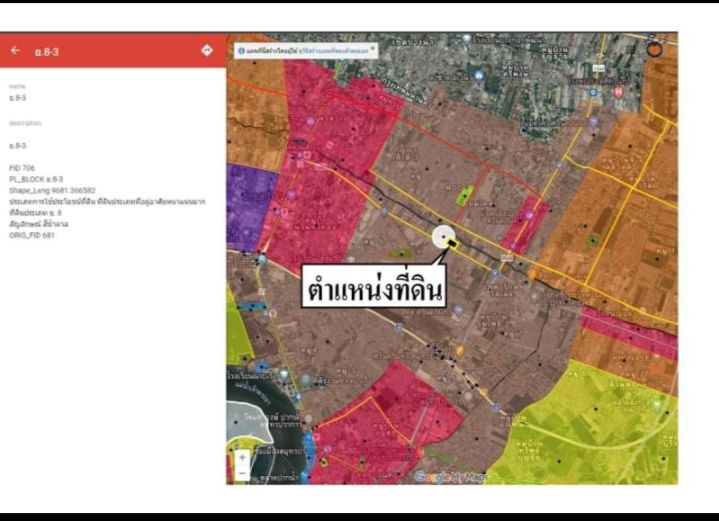Click the yellow land location marker
Viewport: 719px width, 521px height.
click(x=453, y=241)
